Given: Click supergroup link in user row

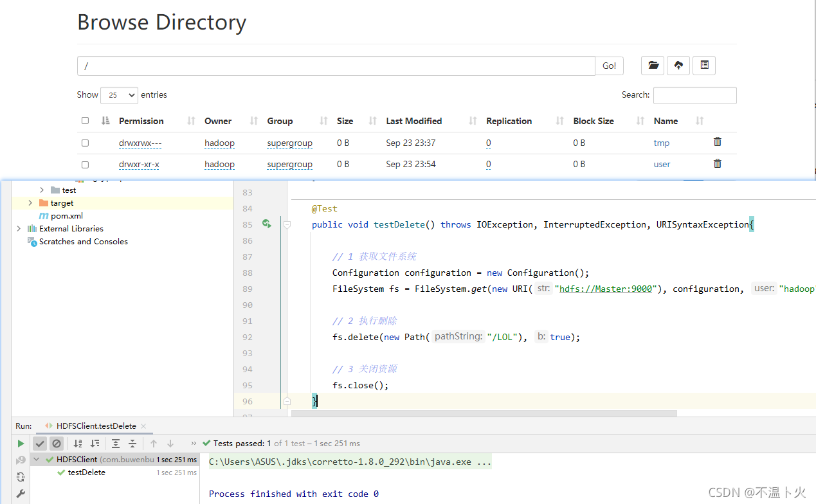Looking at the screenshot, I should [290, 165].
